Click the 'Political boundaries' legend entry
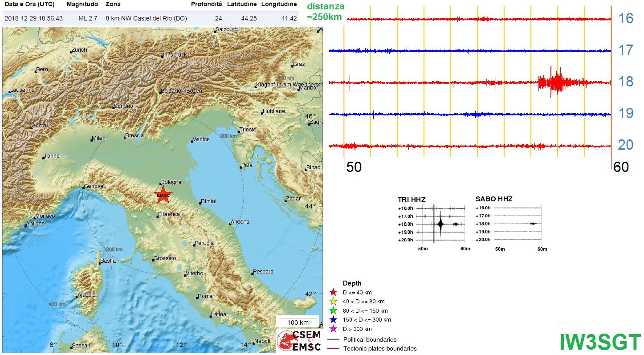The height and width of the screenshot is (355, 644). coord(370,339)
